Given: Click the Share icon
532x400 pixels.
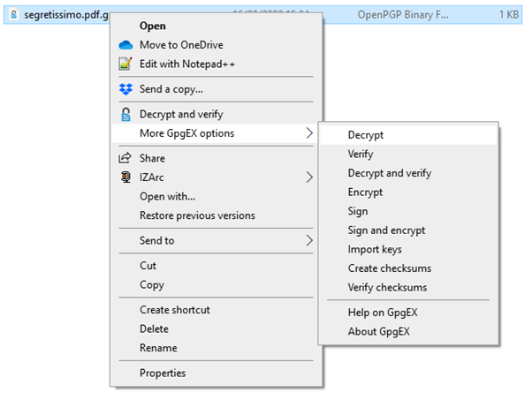Looking at the screenshot, I should coord(125,158).
